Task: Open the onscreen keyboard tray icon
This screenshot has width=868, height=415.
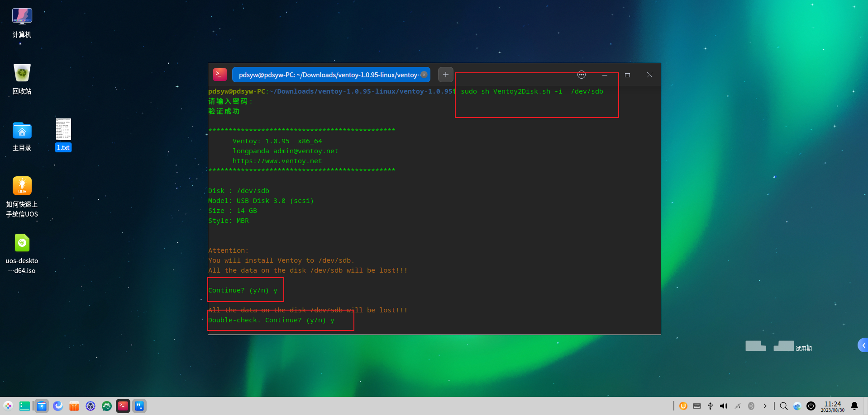Action: [x=697, y=406]
